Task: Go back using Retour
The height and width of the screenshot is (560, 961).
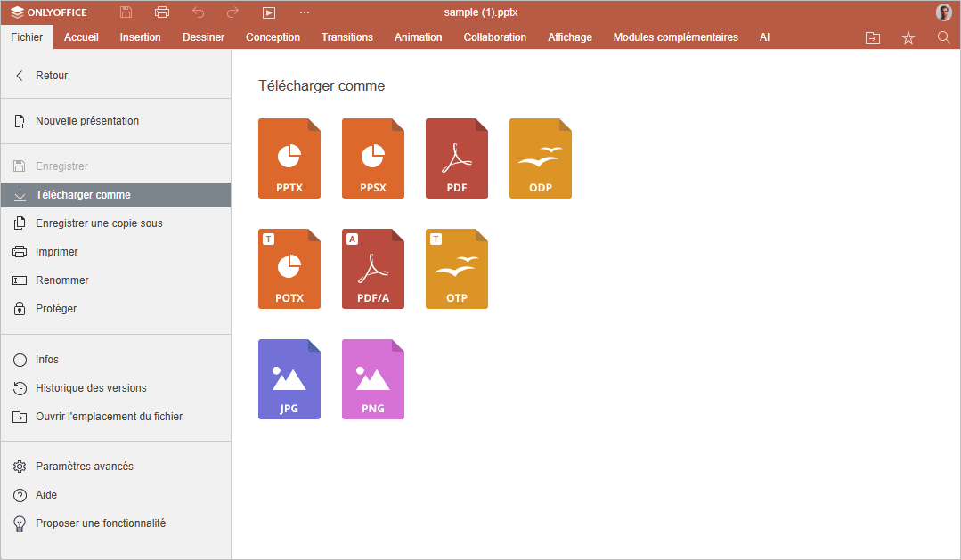Action: click(x=51, y=76)
